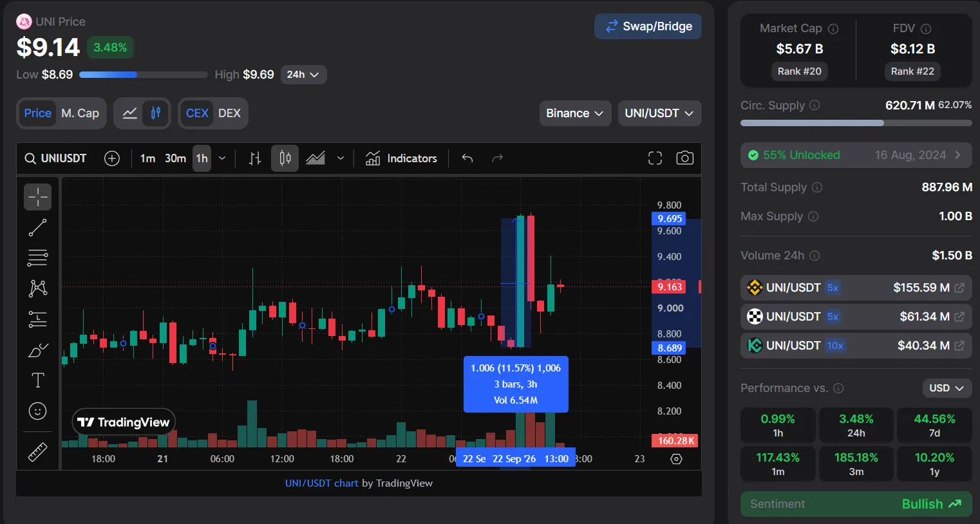Screen dimensions: 980x524
Task: Expand more chart styles dropdown
Action: (x=341, y=158)
